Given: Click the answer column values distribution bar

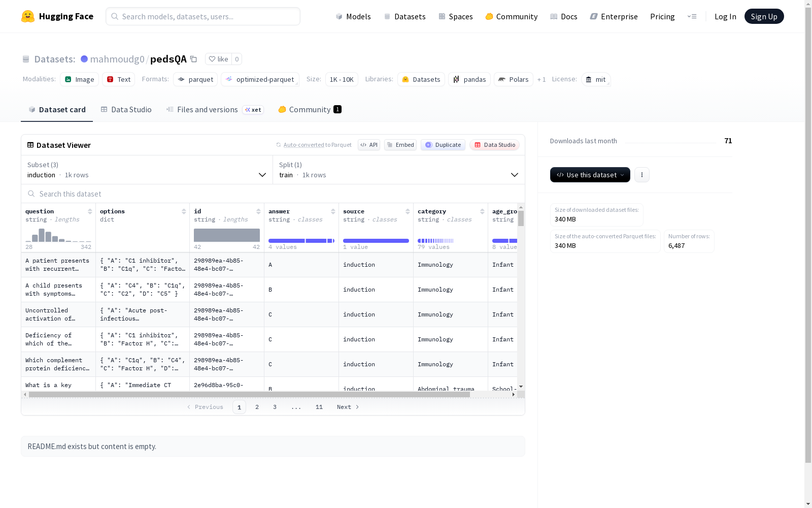Looking at the screenshot, I should coord(301,241).
